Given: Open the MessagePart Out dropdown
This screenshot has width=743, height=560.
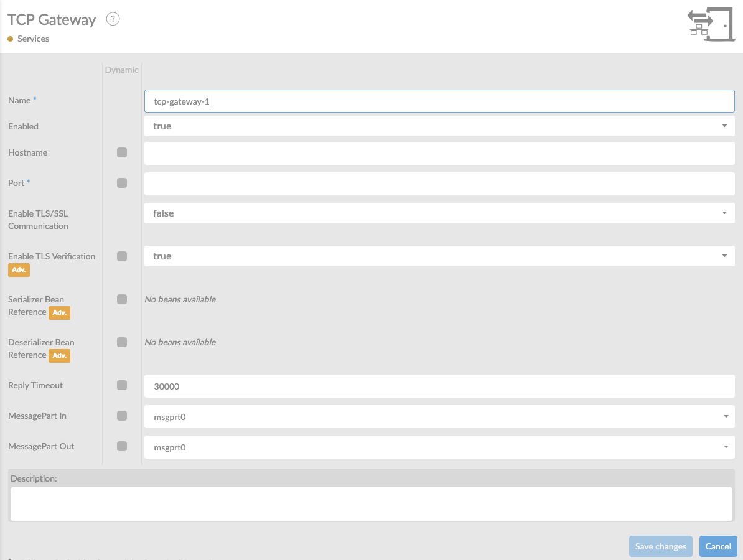Looking at the screenshot, I should click(439, 447).
